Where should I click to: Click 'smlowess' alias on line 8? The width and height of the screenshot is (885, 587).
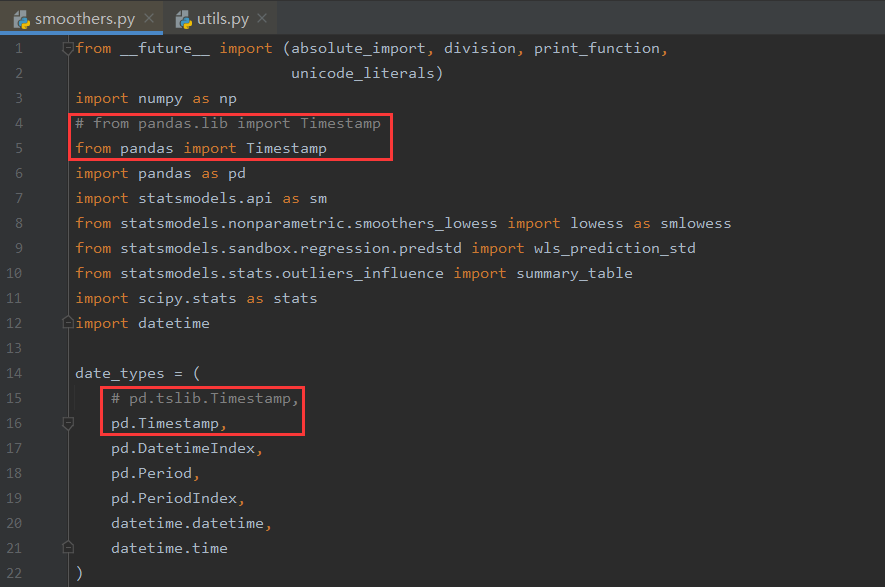coord(695,223)
